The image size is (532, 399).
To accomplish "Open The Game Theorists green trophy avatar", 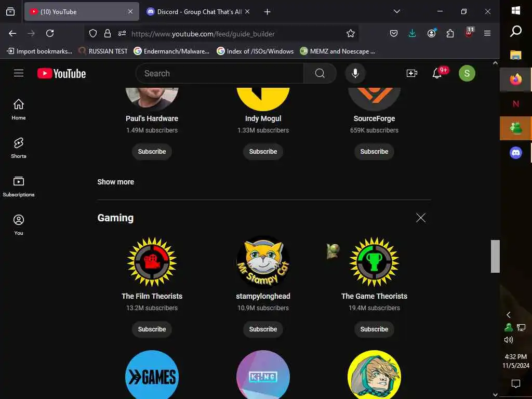I will click(x=374, y=262).
